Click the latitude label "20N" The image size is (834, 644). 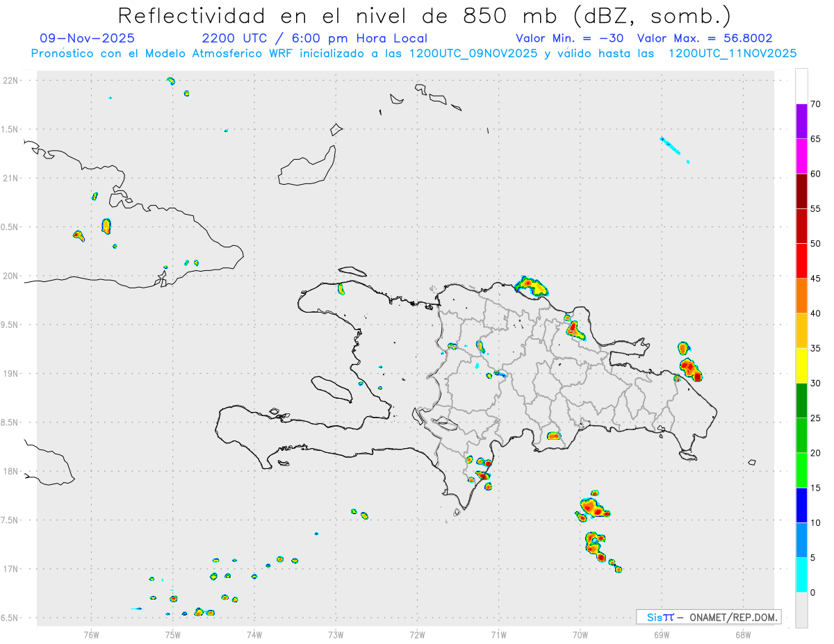pos(12,276)
